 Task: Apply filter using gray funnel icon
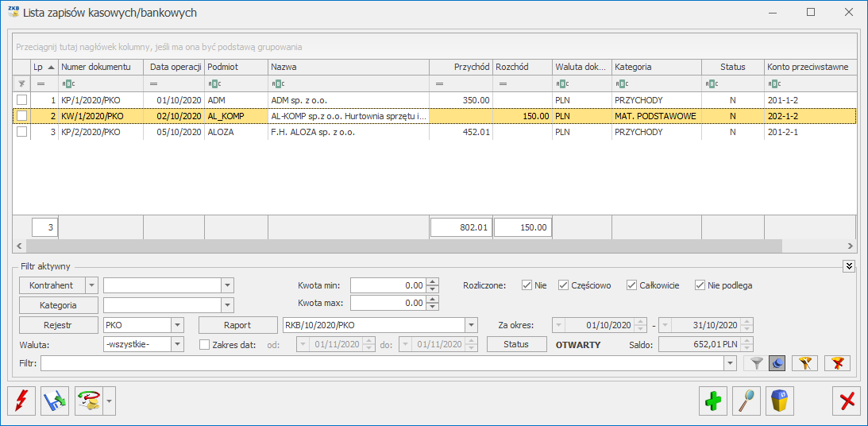click(x=758, y=363)
